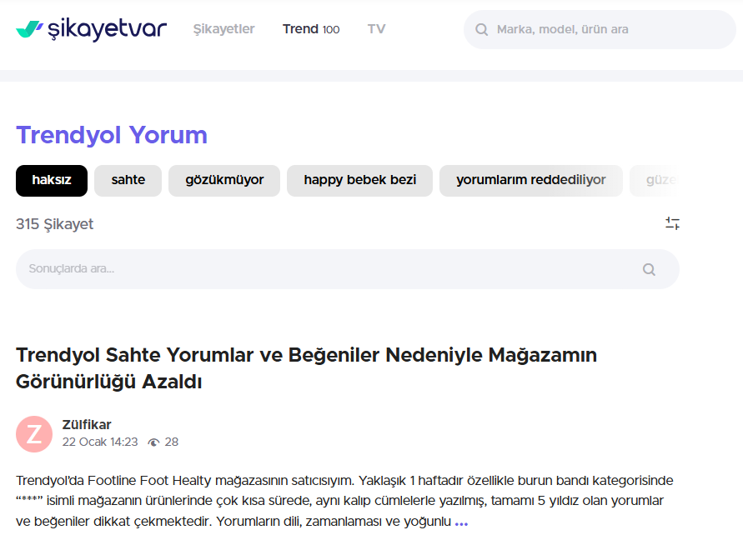Click the 'Sonuçlarda ara...' input field
The height and width of the screenshot is (560, 743).
[x=325, y=269]
